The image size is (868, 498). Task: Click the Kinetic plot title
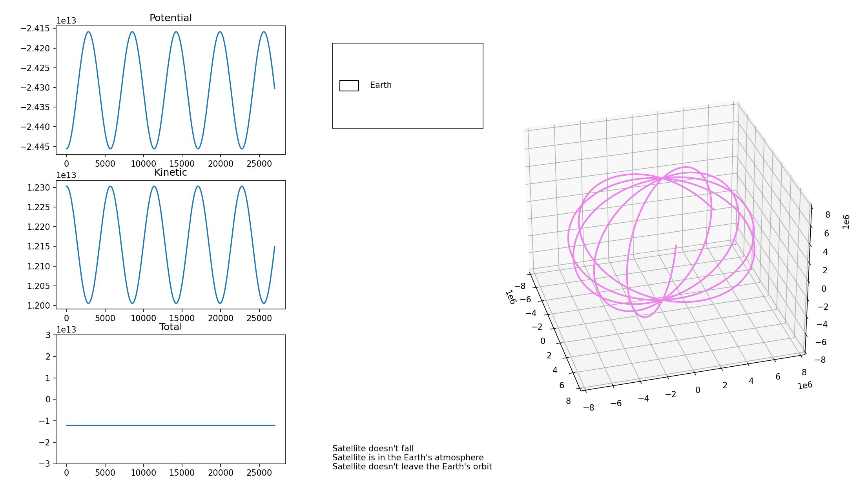tap(170, 173)
